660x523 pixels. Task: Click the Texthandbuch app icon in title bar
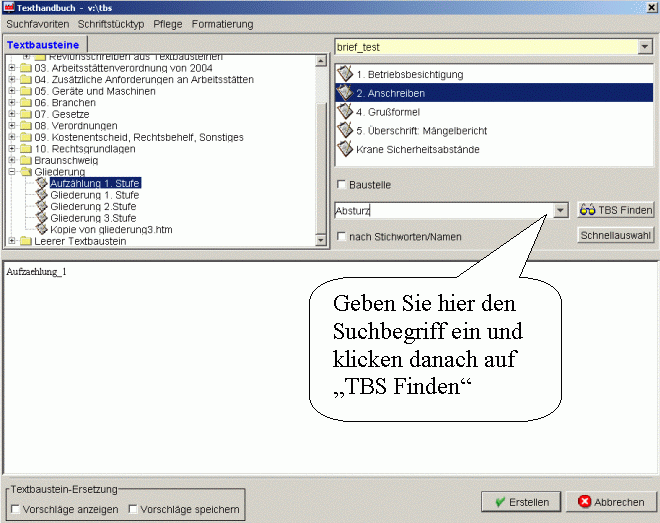[x=8, y=7]
